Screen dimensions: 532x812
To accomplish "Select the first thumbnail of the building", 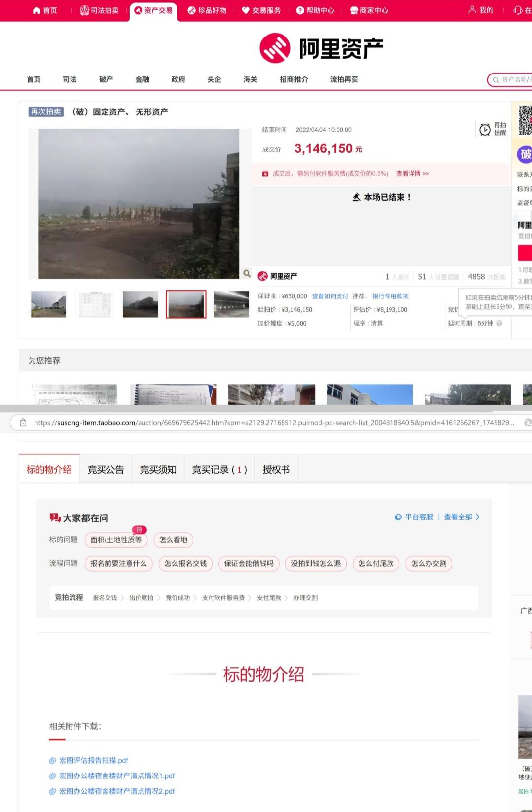I will (48, 304).
